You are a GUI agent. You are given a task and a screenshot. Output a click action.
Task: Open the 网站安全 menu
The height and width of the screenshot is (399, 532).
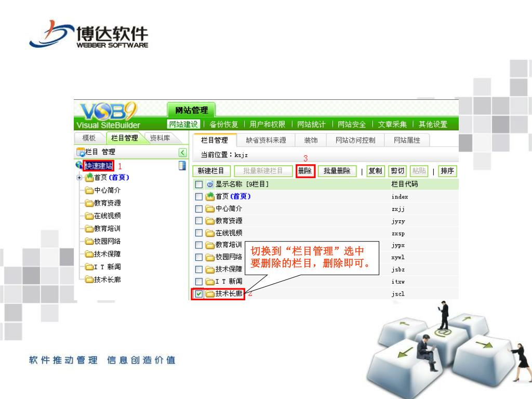tap(352, 124)
